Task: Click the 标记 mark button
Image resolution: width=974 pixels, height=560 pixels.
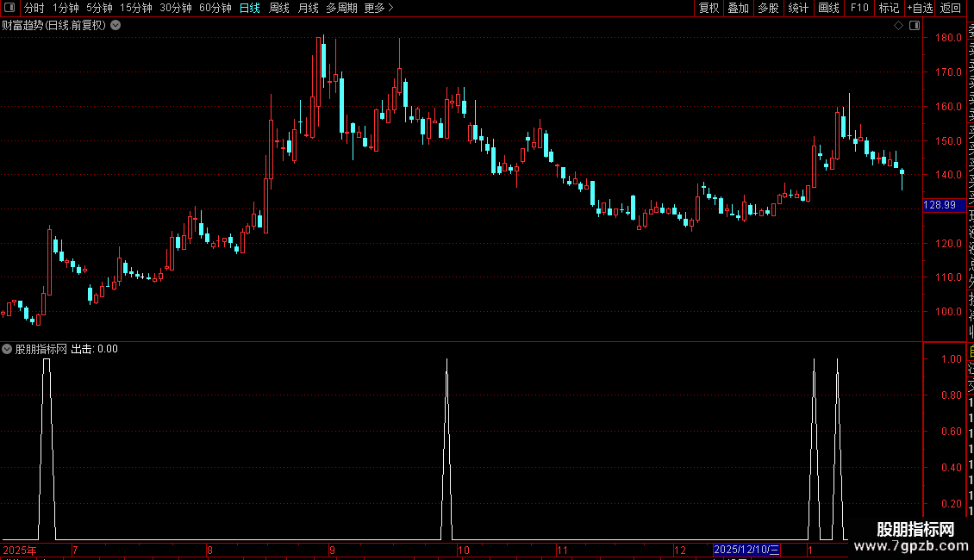Action: click(x=889, y=8)
